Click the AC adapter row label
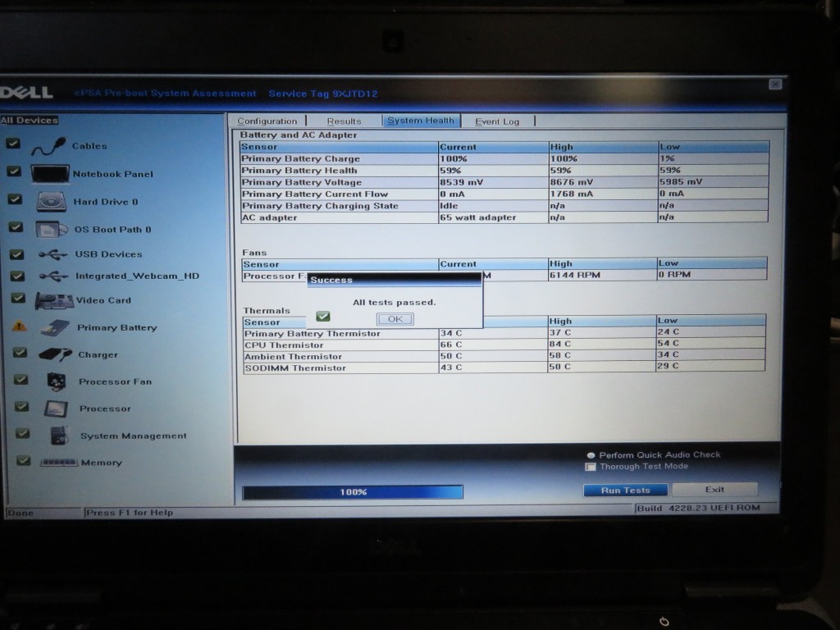 pos(269,217)
